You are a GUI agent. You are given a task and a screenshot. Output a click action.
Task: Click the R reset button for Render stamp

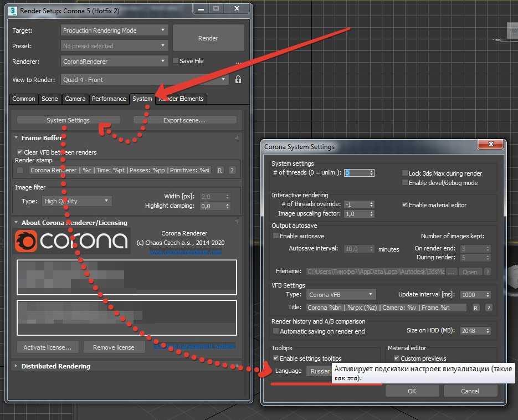pos(220,171)
